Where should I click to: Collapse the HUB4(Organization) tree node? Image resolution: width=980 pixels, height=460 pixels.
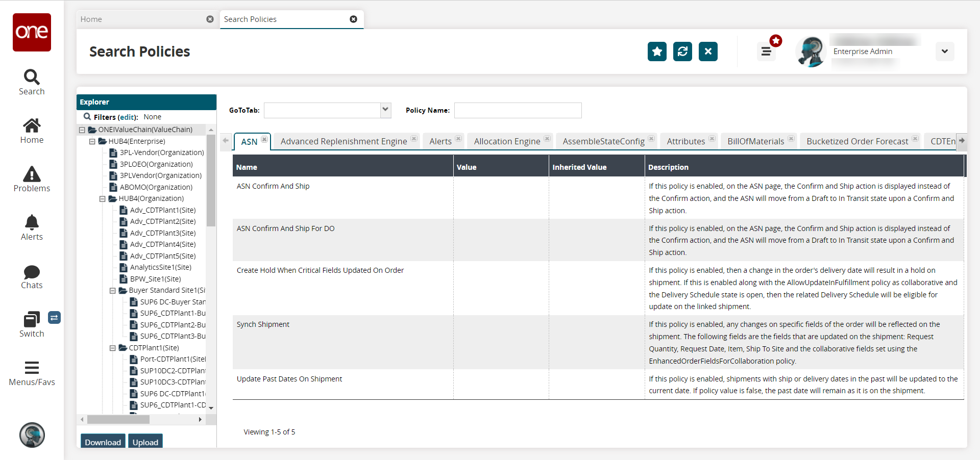click(x=103, y=199)
